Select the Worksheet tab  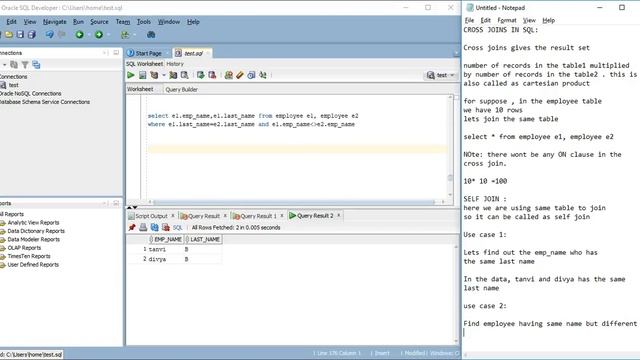pyautogui.click(x=140, y=89)
